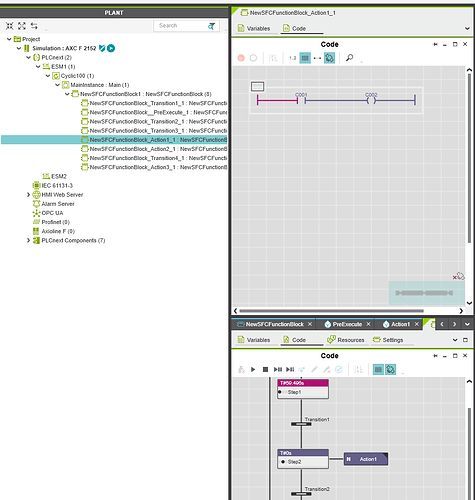Viewport: 475px width, 500px height.
Task: Close the PreExecute editor tab
Action: click(x=368, y=324)
